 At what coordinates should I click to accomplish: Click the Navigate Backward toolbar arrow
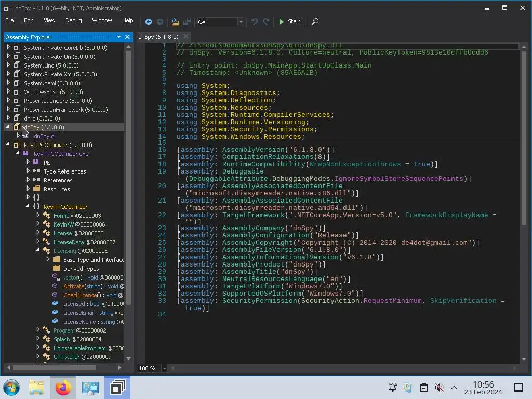[x=148, y=22]
